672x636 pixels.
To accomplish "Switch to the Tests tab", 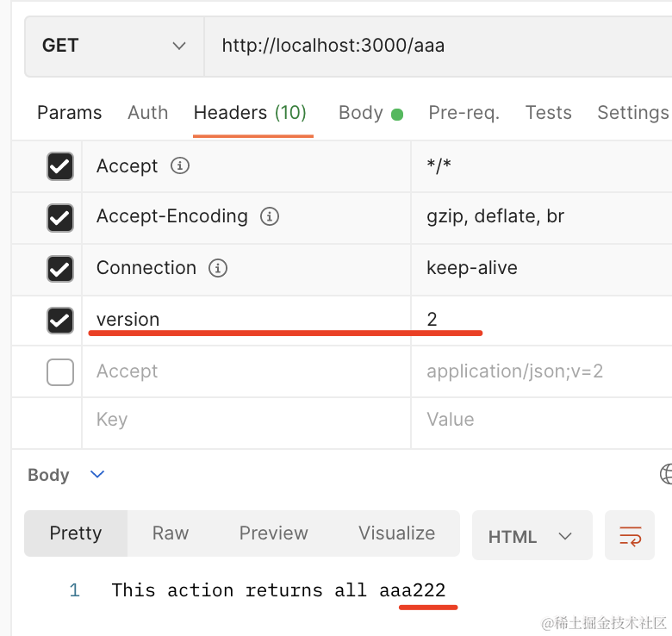I will tap(548, 113).
